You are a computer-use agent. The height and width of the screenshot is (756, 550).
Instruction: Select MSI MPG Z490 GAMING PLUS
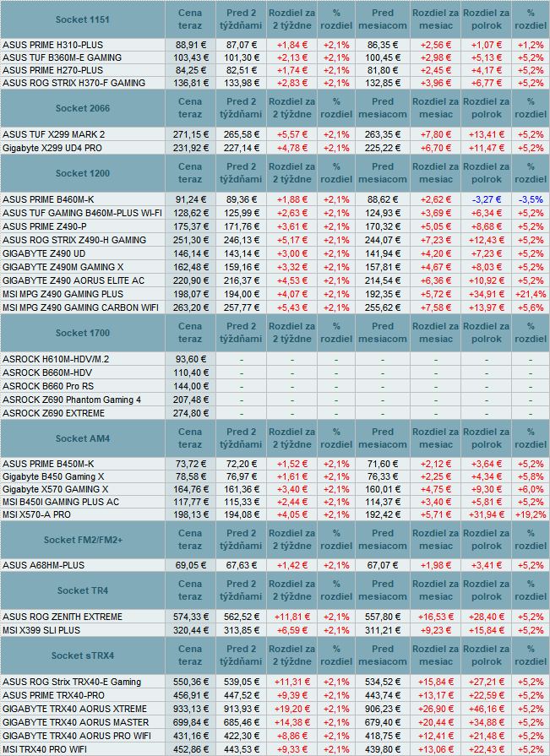click(63, 294)
